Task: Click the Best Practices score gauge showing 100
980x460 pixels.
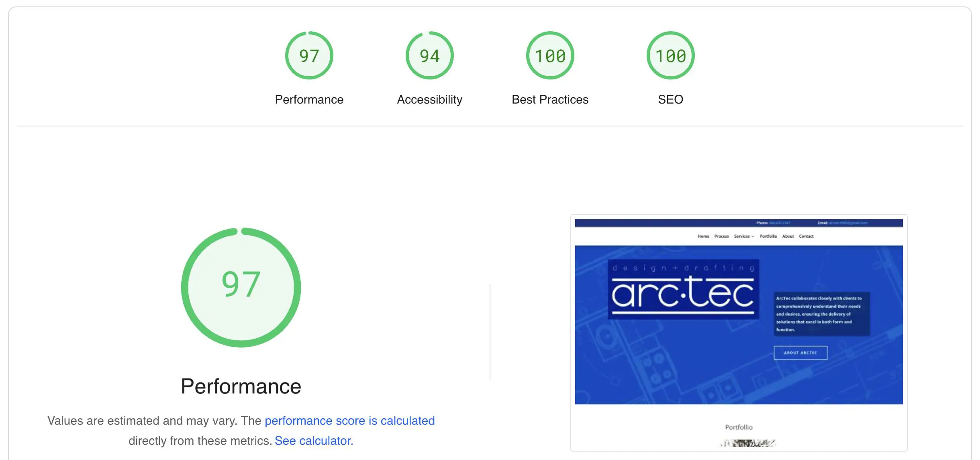Action: pyautogui.click(x=550, y=55)
